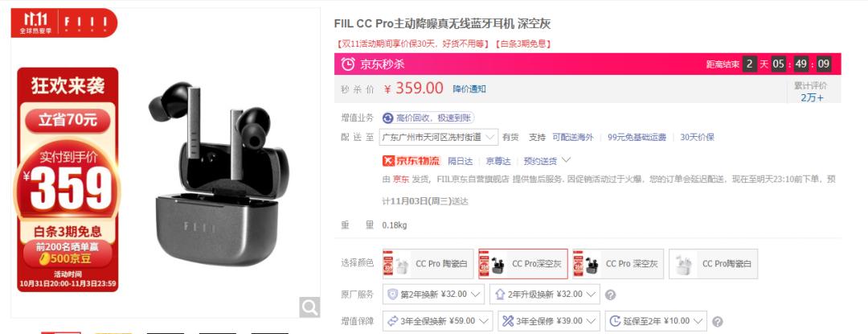The height and width of the screenshot is (334, 868).
Task: Click the 11.11 全球热爱季 badge
Action: 35,23
